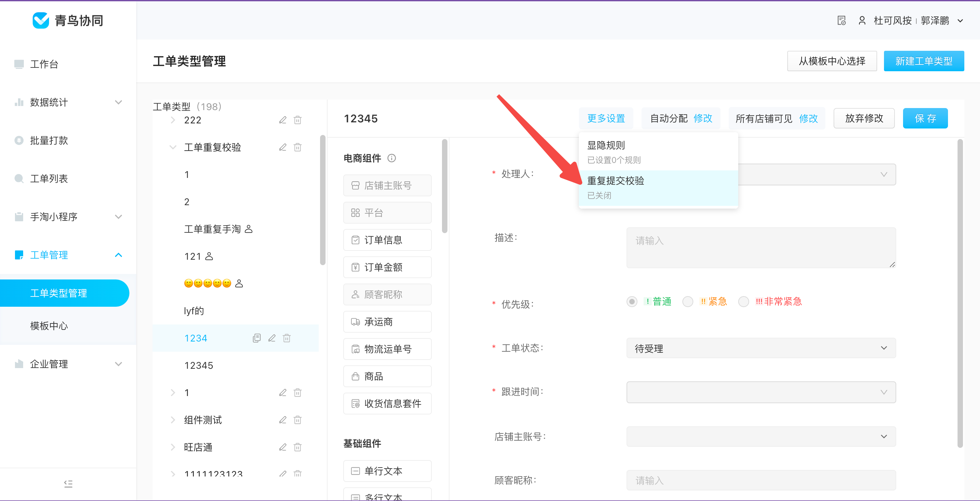This screenshot has height=501, width=980.
Task: Open 更多设置 options
Action: pyautogui.click(x=606, y=118)
